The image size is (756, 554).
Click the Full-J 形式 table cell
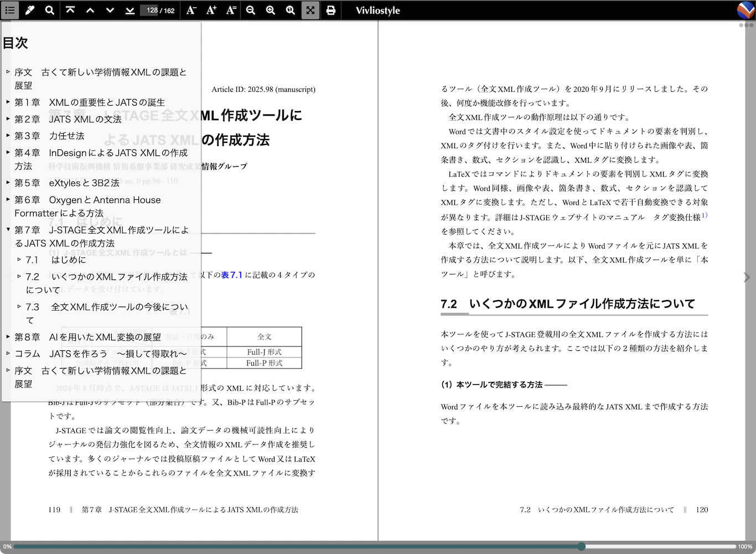pos(264,352)
